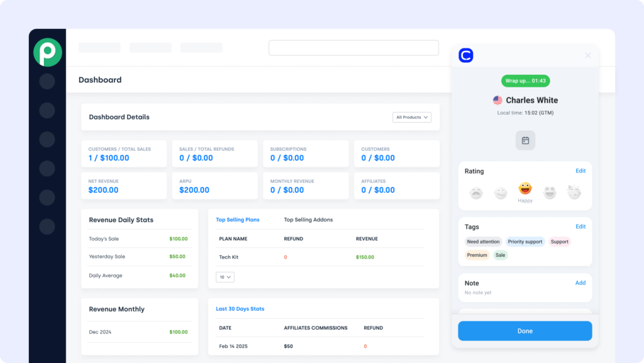Viewport: 644px width, 363px height.
Task: Open the calendar icon below Charles White
Action: click(x=525, y=140)
